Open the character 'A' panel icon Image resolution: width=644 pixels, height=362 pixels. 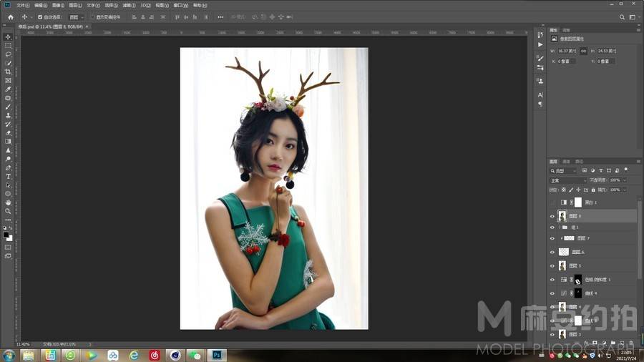pos(540,95)
